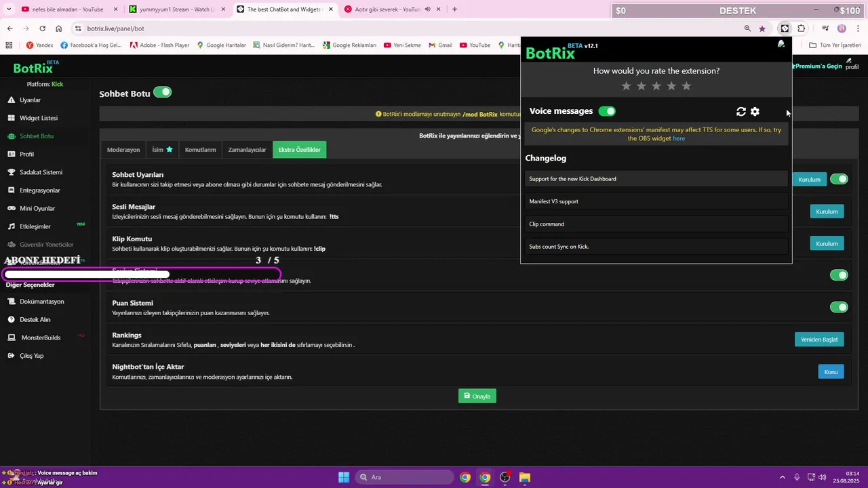Switch to İsim tab

click(162, 150)
